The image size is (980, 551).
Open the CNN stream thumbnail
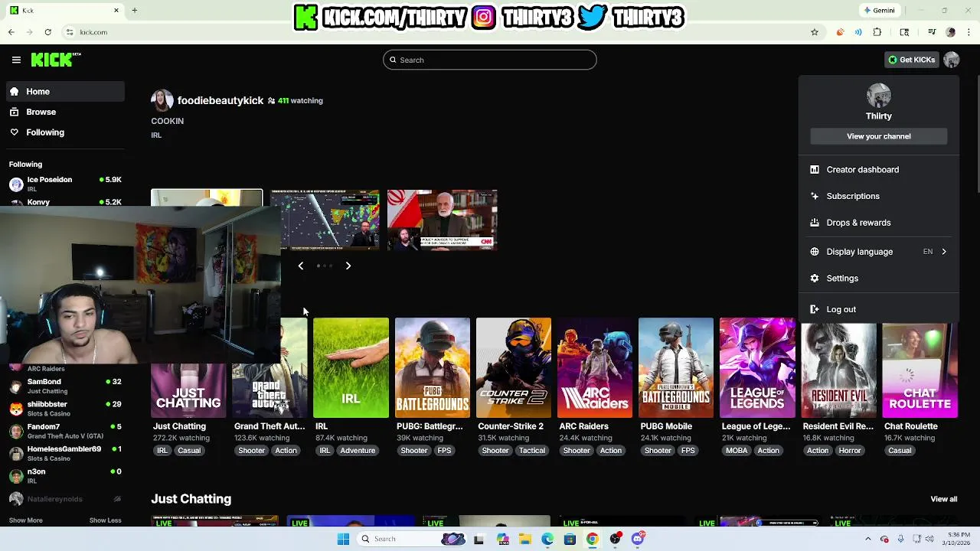coord(442,220)
